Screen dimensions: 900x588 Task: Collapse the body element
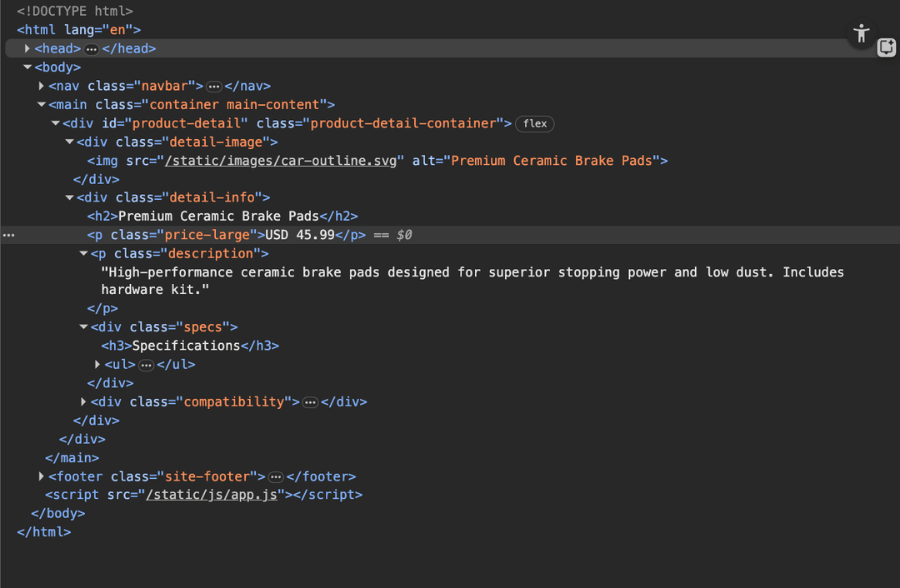27,67
